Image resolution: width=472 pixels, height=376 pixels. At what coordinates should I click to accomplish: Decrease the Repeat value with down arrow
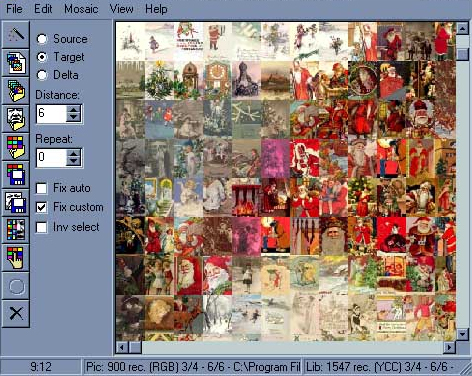(x=73, y=161)
